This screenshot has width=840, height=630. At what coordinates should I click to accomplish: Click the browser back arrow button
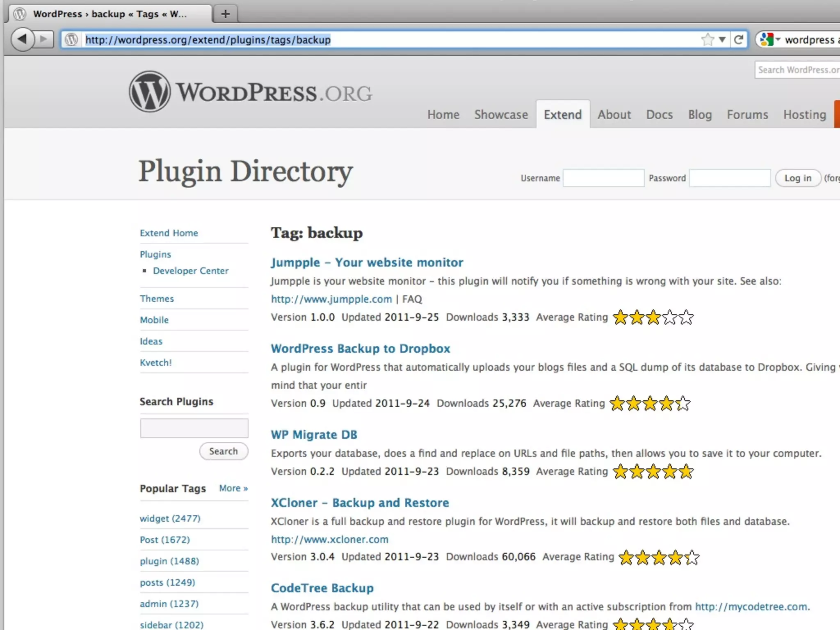(x=23, y=39)
